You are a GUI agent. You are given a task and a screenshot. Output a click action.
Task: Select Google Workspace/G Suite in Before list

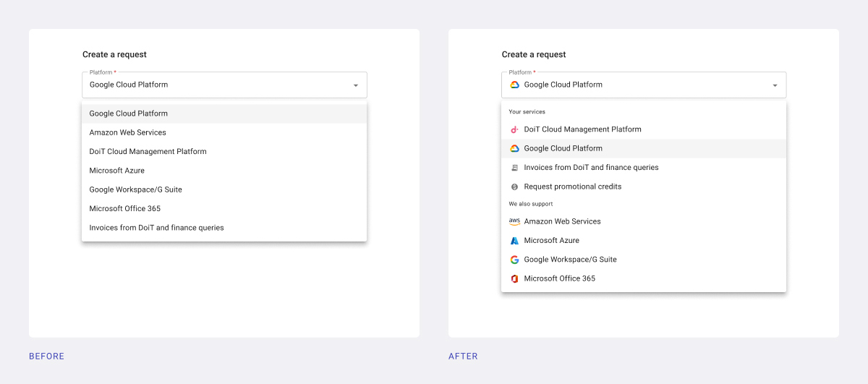[x=224, y=189]
